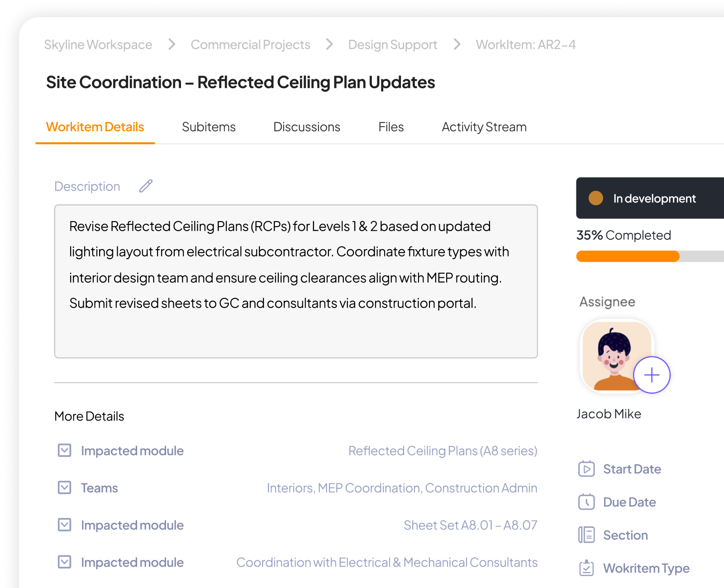The width and height of the screenshot is (724, 588).
Task: Open the In development status dropdown
Action: pos(650,198)
